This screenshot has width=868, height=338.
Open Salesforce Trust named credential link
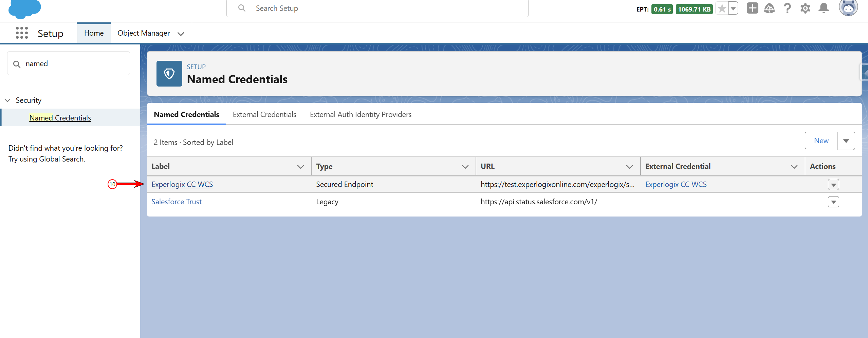coord(177,202)
